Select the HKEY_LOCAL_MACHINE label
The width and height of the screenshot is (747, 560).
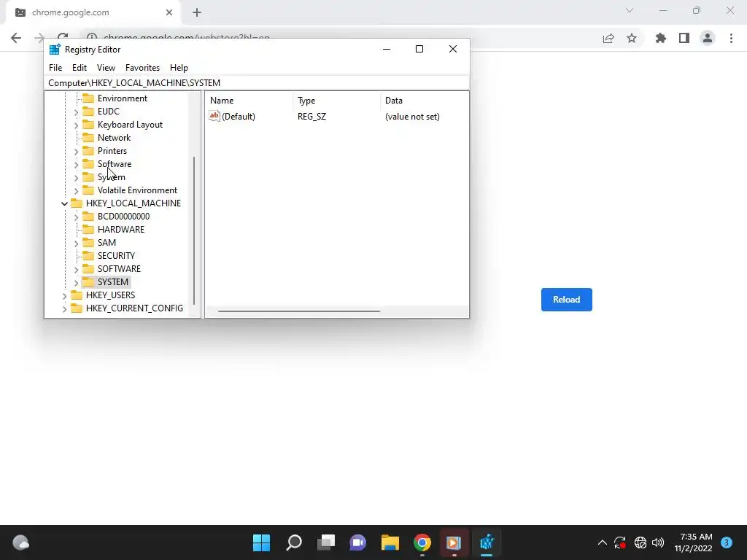(133, 203)
